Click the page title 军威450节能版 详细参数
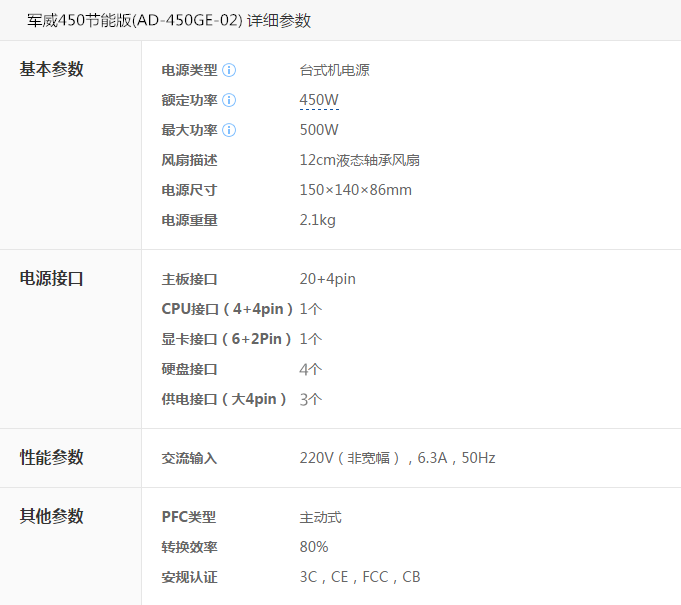The height and width of the screenshot is (605, 681). click(x=169, y=20)
